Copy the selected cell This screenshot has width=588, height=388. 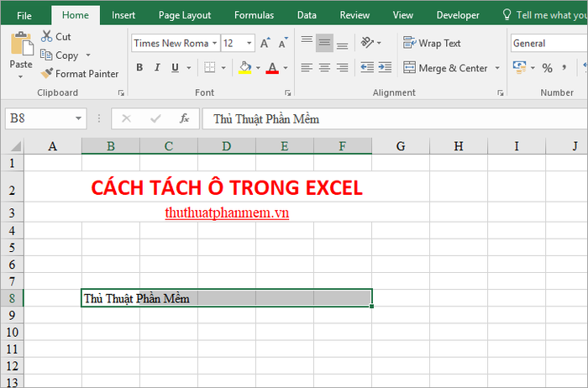click(x=60, y=55)
